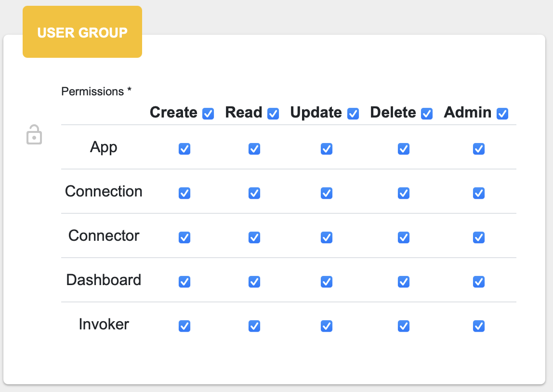Uncheck Read permission for Dashboard

pos(254,282)
